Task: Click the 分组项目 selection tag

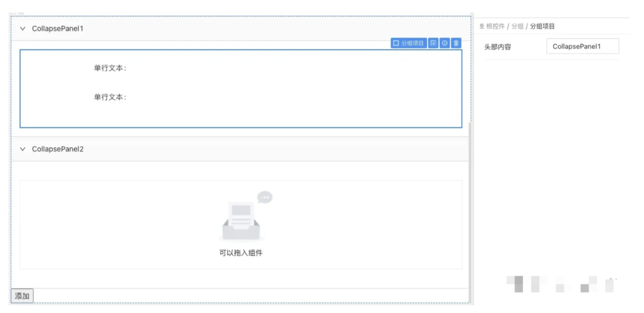Action: [408, 43]
